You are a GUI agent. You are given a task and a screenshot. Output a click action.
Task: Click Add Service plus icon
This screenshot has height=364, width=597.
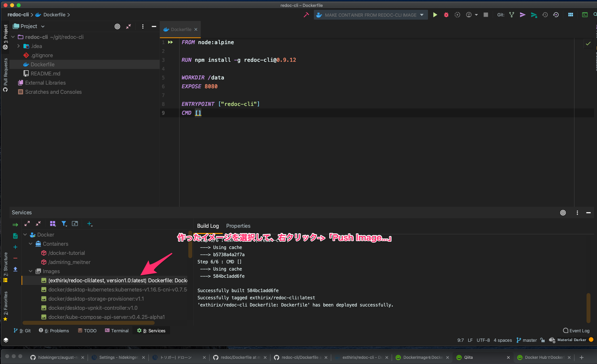point(90,223)
